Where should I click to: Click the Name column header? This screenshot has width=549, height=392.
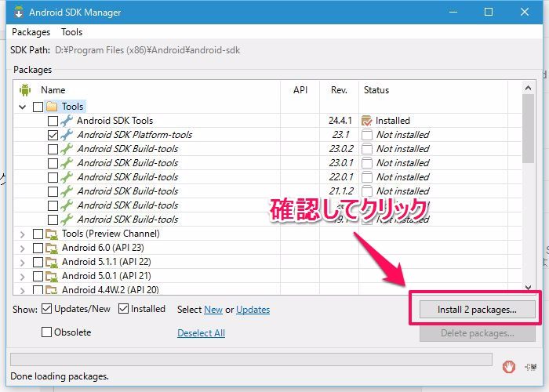(53, 90)
